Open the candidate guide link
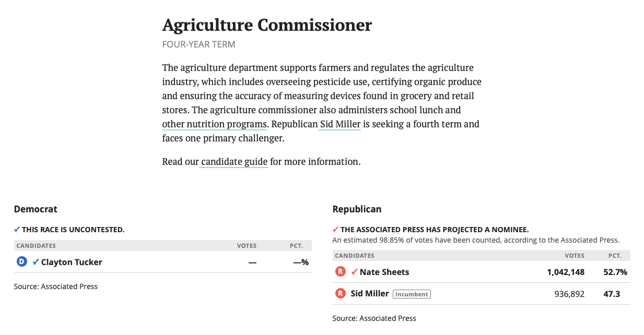644x335 pixels. tap(234, 162)
